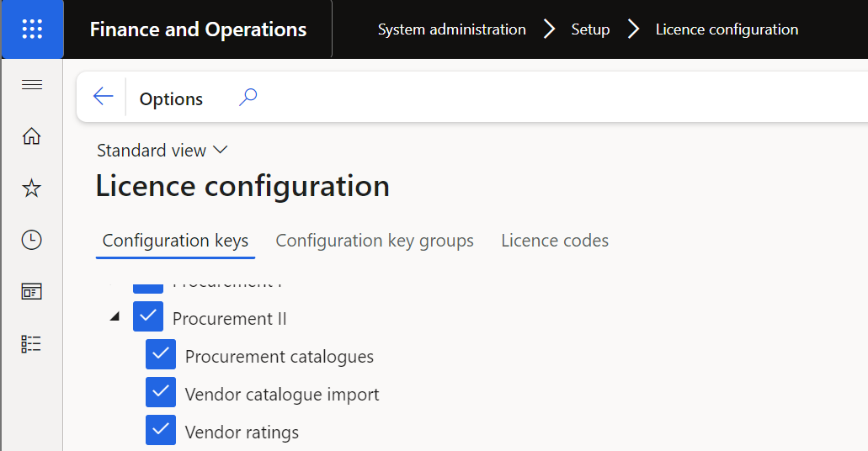This screenshot has width=868, height=451.
Task: Click the back arrow button
Action: tap(103, 96)
